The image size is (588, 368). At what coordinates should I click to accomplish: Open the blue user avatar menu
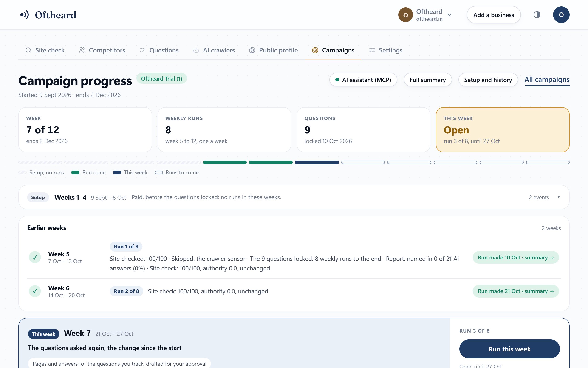[561, 15]
